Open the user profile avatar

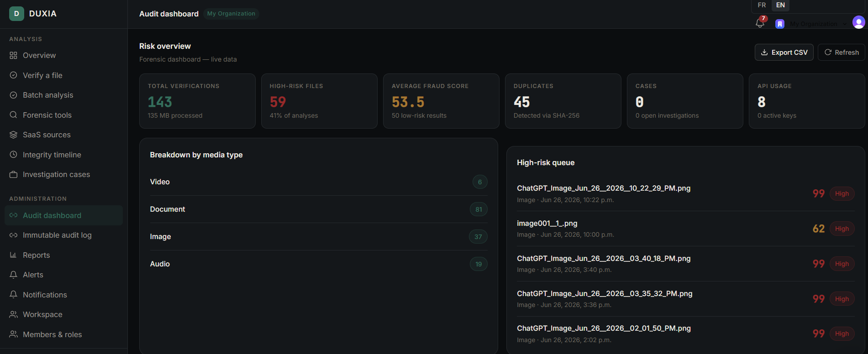click(858, 22)
